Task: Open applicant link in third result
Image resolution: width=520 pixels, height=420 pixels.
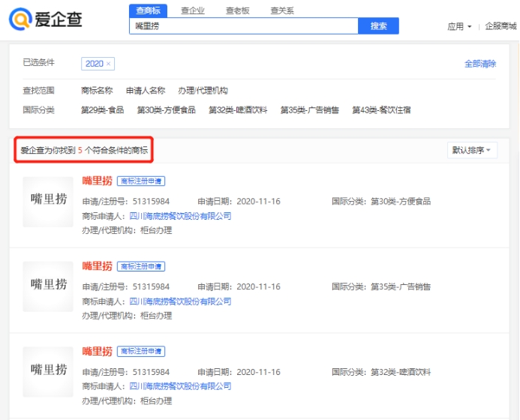Action: click(180, 386)
